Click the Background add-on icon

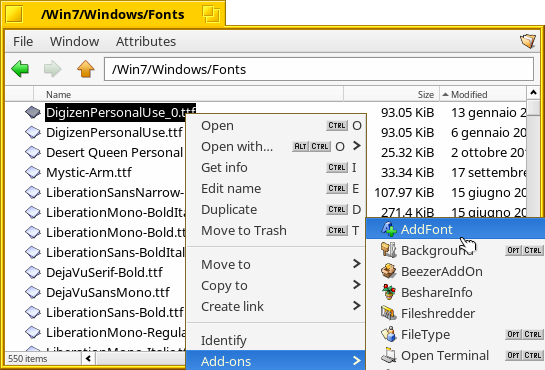389,250
